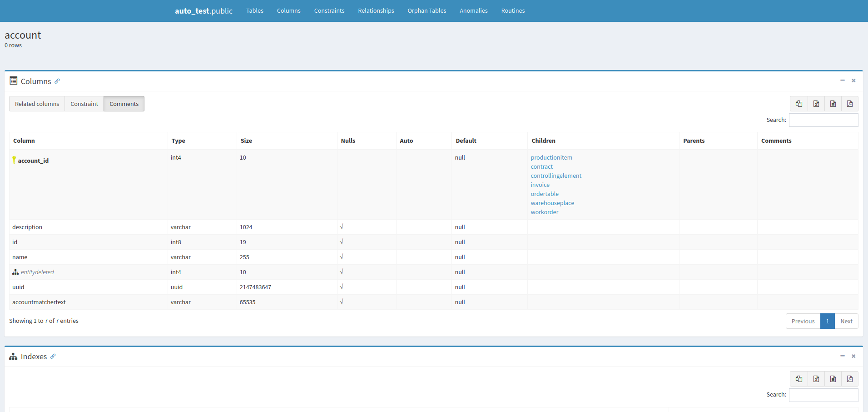Export the Columns table as CSV

coord(833,104)
